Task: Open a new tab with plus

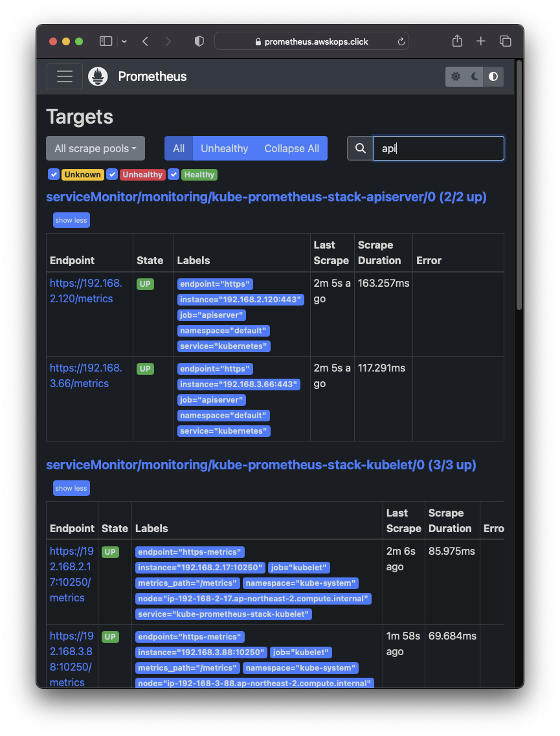Action: [x=480, y=41]
